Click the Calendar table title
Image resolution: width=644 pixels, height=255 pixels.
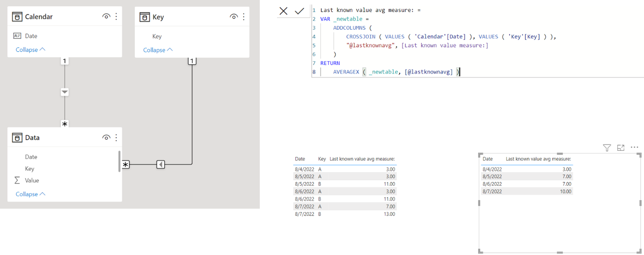[39, 17]
